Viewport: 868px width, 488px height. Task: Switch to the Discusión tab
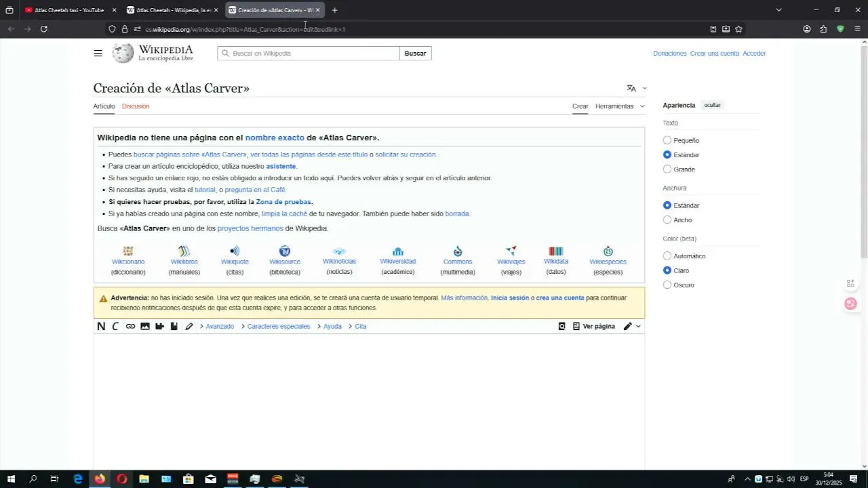tap(136, 106)
